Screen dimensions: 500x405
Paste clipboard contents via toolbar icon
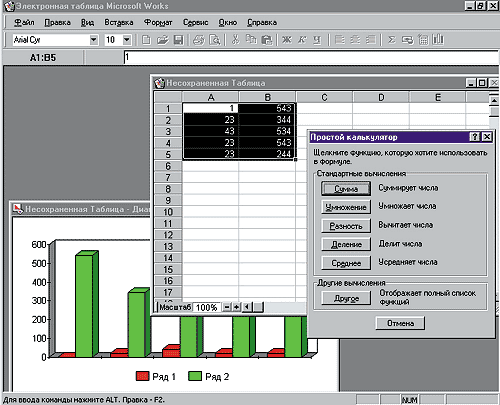click(x=267, y=40)
